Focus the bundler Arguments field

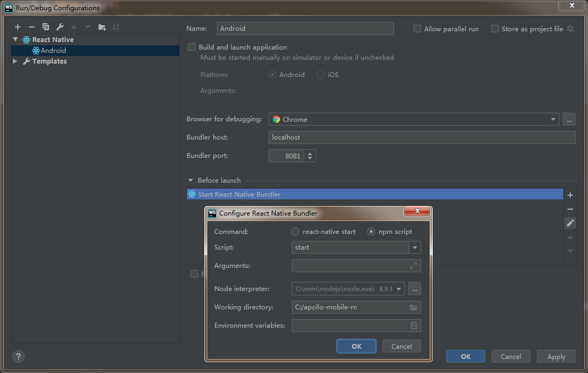[356, 266]
